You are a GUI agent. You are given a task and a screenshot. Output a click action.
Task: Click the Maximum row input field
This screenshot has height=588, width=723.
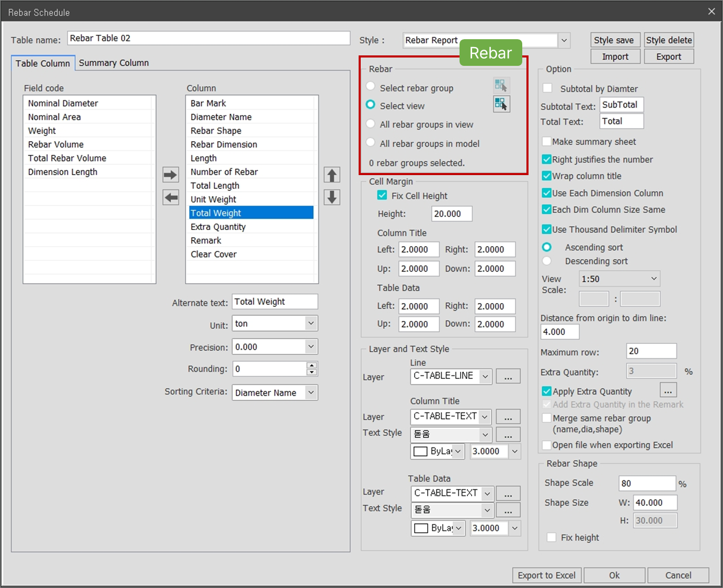(651, 351)
